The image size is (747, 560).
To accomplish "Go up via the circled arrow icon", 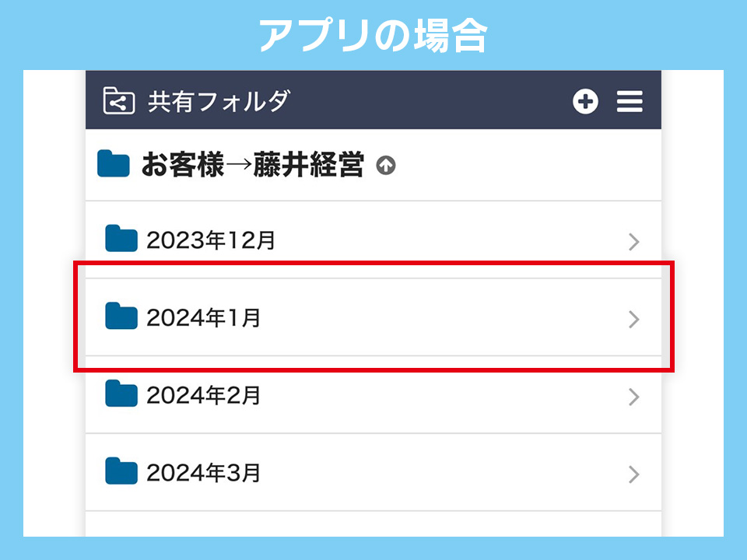I will [386, 166].
